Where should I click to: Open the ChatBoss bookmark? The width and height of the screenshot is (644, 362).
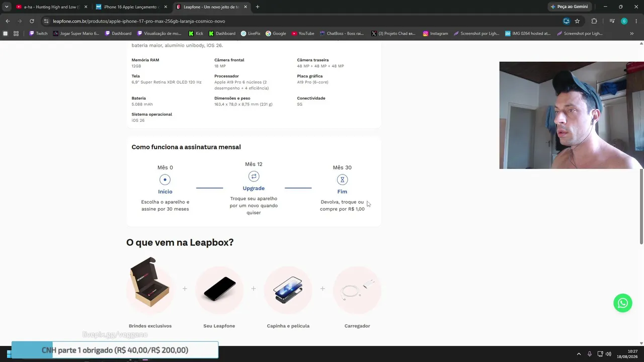pos(342,34)
